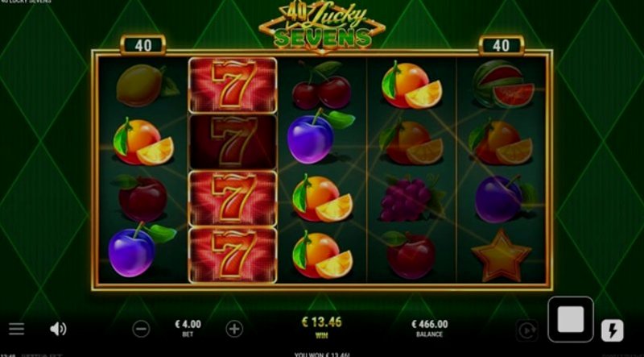Click the stop spin button
644x357 pixels.
point(571,320)
